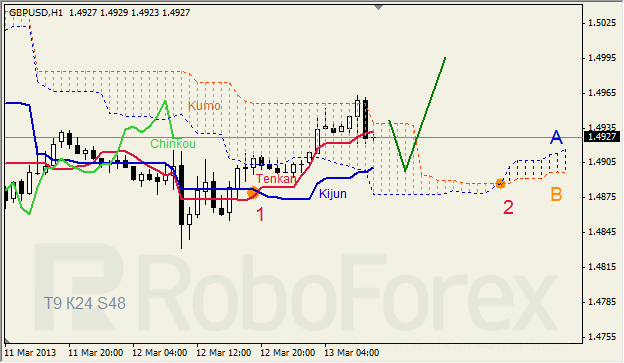Click the orange dot near number 1
This screenshot has height=363, width=624.
[x=253, y=193]
